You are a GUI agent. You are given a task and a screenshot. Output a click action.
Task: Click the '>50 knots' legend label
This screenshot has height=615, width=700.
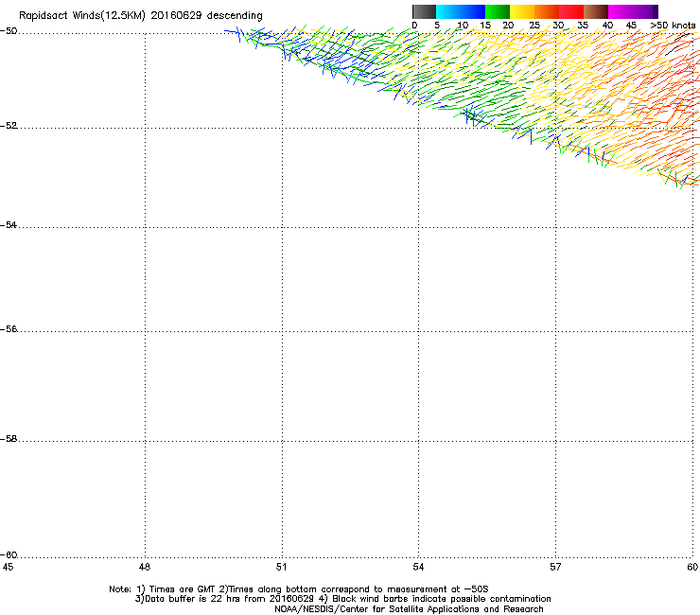(673, 26)
